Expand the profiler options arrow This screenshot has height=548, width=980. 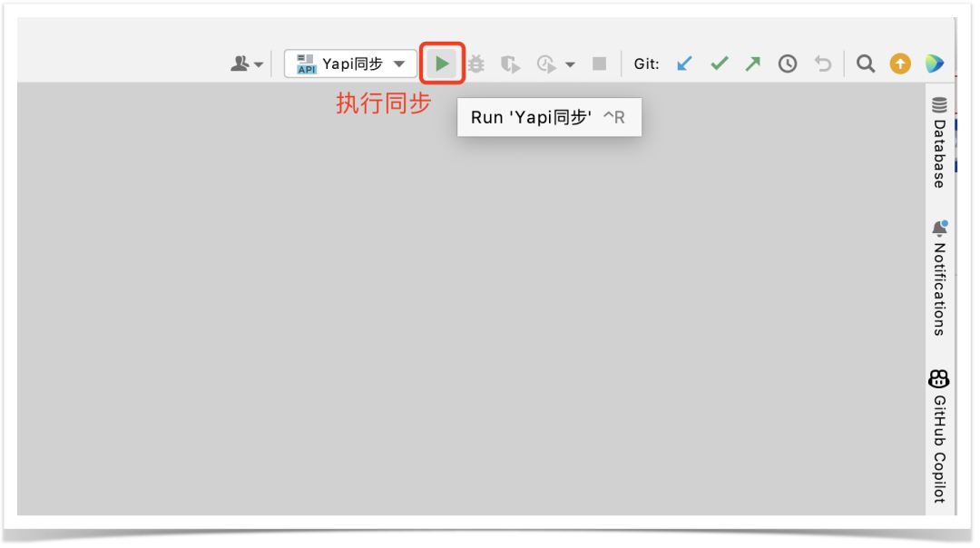[x=570, y=64]
